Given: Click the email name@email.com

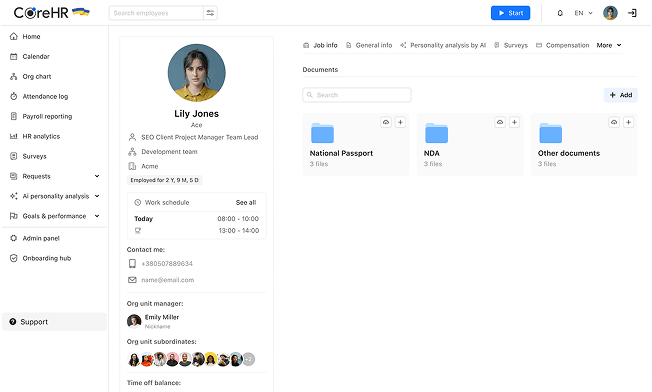Looking at the screenshot, I should [168, 280].
